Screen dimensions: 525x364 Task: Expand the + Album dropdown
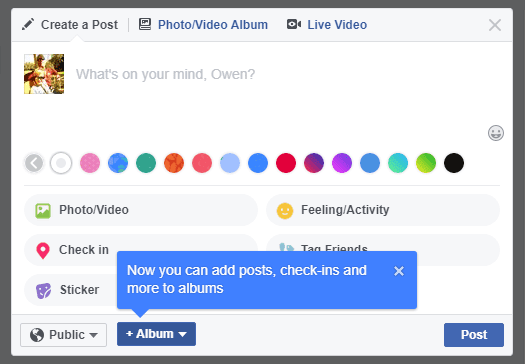pyautogui.click(x=156, y=334)
